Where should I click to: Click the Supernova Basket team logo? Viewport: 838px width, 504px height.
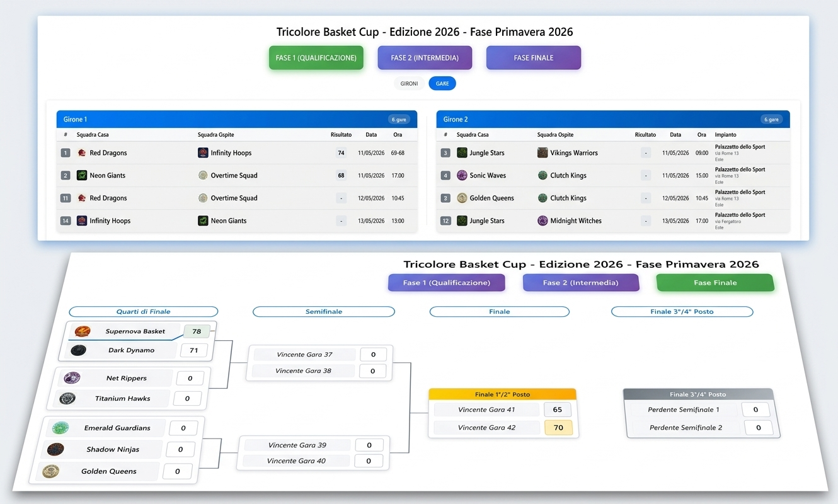tap(82, 331)
